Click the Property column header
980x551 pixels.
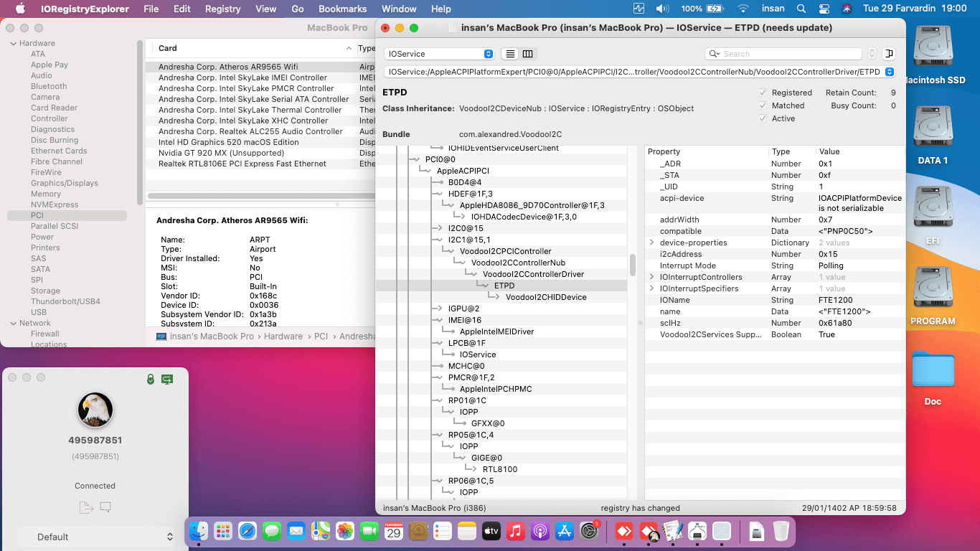coord(707,151)
